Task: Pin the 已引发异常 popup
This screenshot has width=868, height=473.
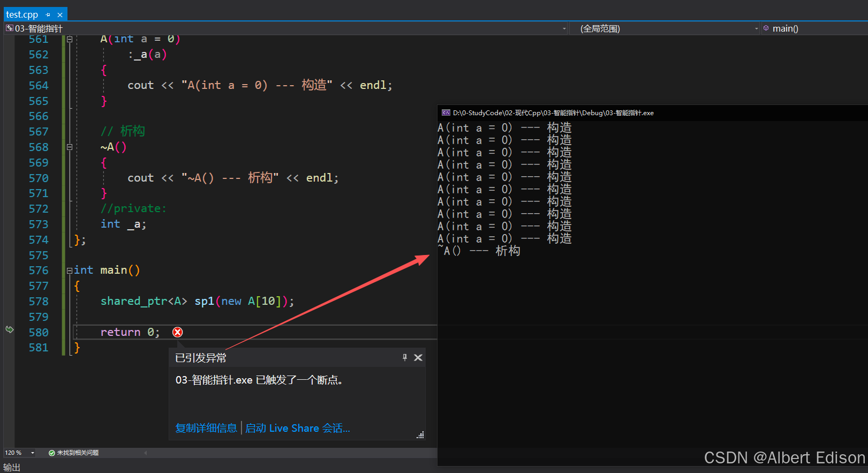Action: pyautogui.click(x=405, y=357)
